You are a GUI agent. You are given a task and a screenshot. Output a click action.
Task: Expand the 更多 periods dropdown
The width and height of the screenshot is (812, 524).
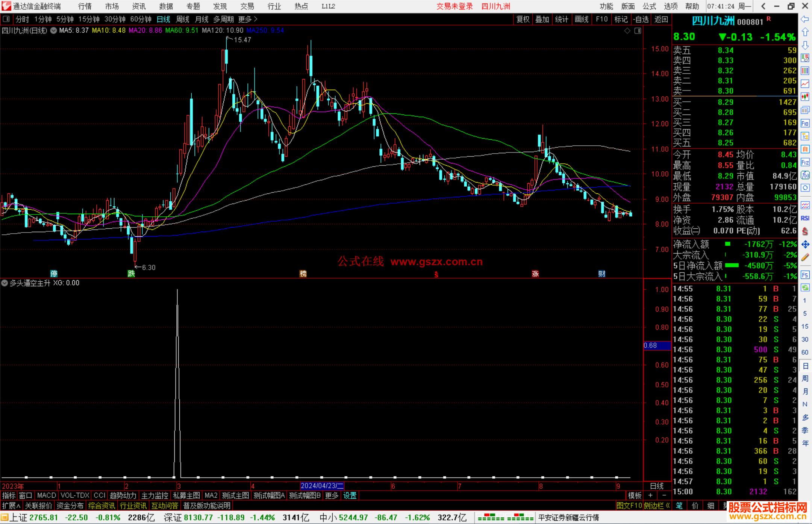pyautogui.click(x=247, y=19)
